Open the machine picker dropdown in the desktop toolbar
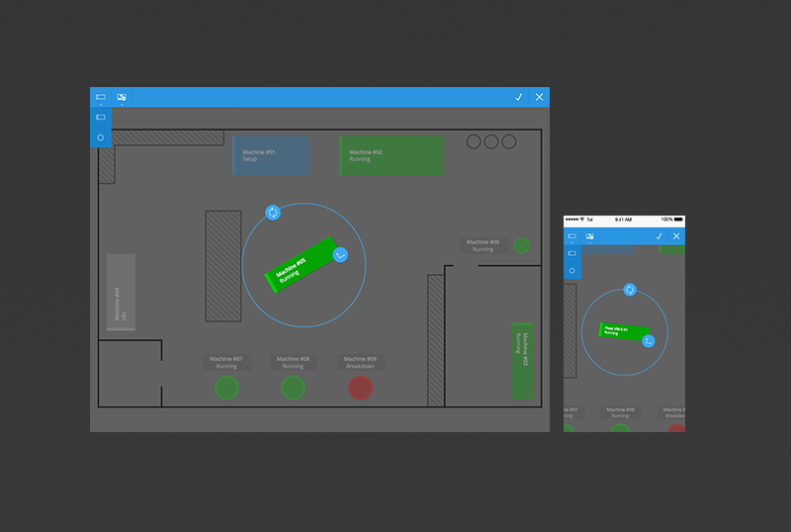 click(122, 97)
